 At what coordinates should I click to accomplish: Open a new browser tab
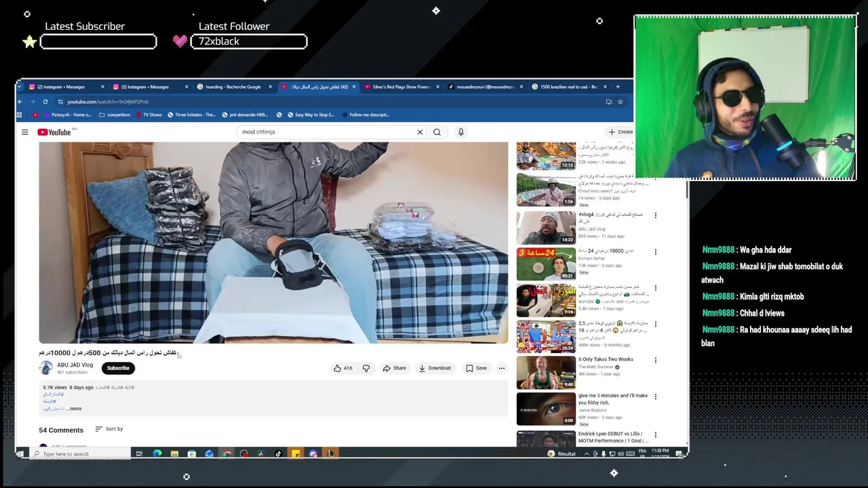618,87
